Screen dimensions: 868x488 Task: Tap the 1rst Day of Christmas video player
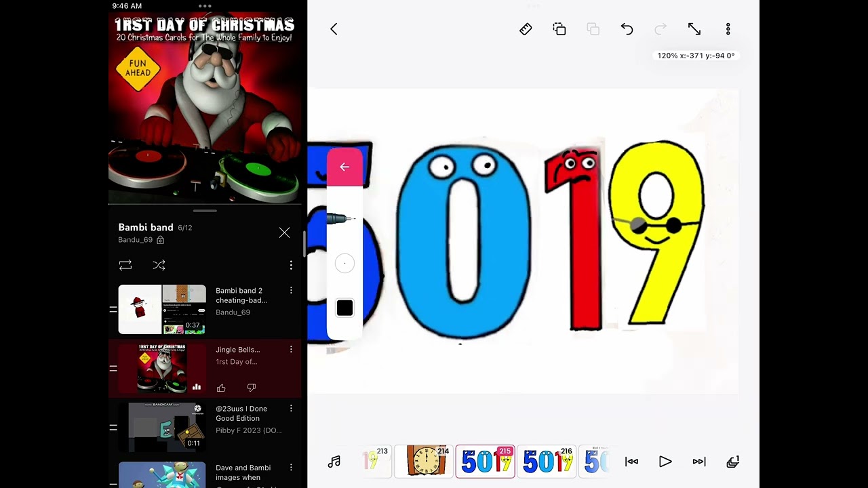tap(205, 108)
